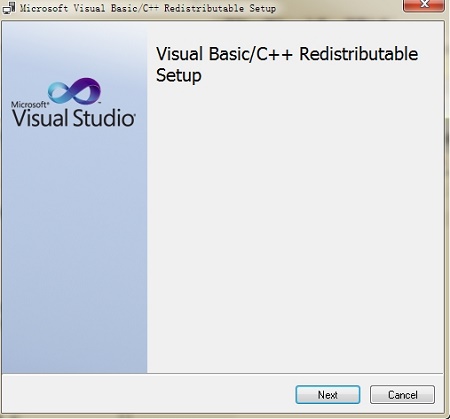The height and width of the screenshot is (419, 450).
Task: Click the Visual Studio infinity logo
Action: click(74, 91)
